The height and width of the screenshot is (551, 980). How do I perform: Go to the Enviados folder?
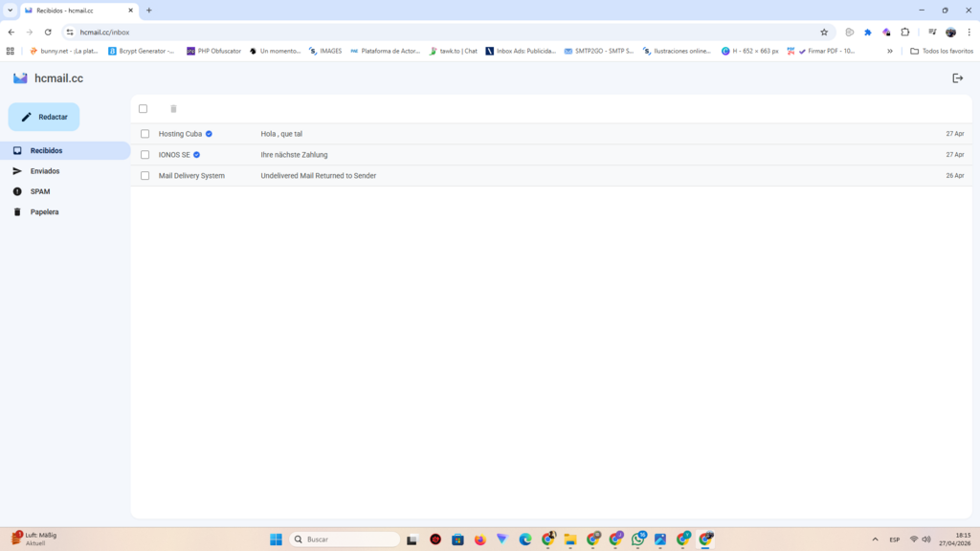pos(44,171)
